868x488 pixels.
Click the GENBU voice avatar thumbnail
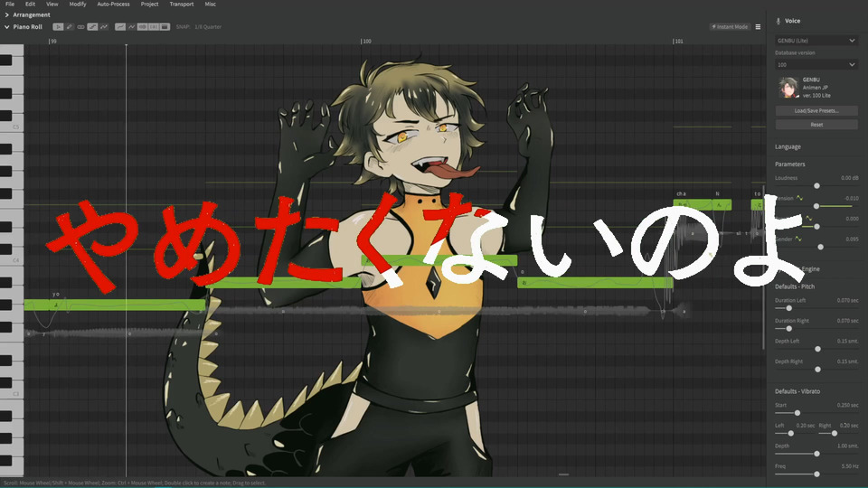(788, 88)
